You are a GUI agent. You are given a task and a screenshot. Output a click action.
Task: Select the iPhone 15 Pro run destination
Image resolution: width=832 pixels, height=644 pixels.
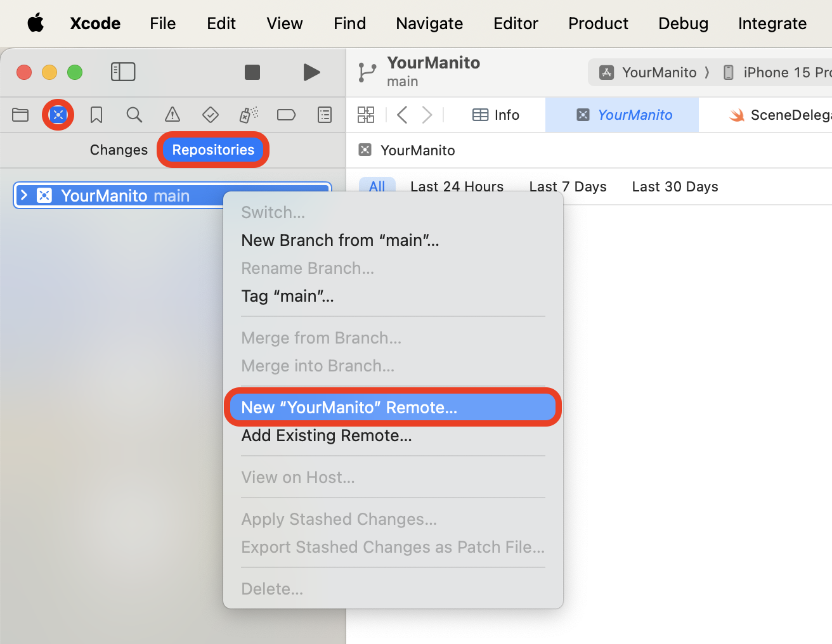pos(778,72)
